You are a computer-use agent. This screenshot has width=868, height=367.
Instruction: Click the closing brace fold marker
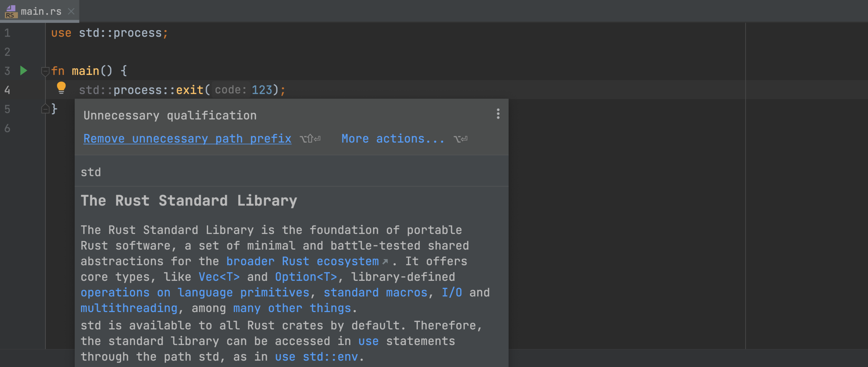coord(45,108)
